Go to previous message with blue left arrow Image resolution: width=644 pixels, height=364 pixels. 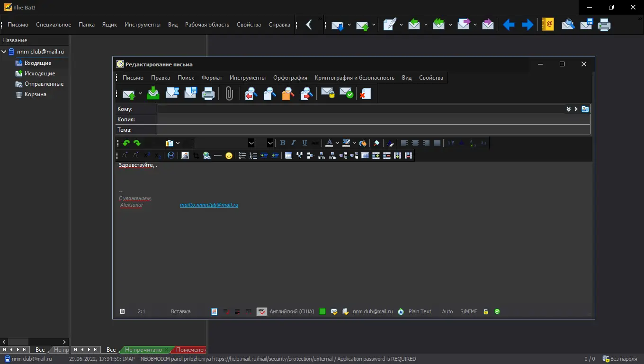pos(509,25)
